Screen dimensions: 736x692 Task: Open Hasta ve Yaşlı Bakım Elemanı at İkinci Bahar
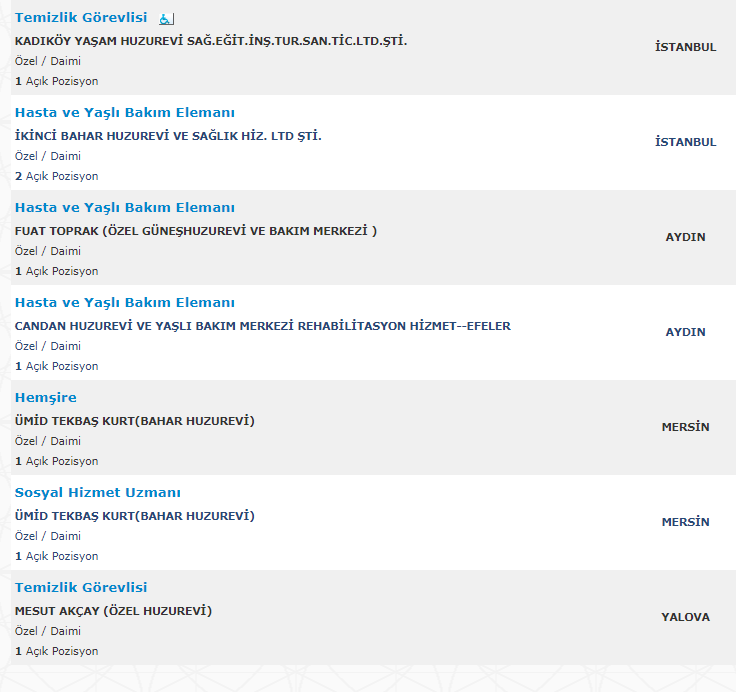pyautogui.click(x=124, y=113)
